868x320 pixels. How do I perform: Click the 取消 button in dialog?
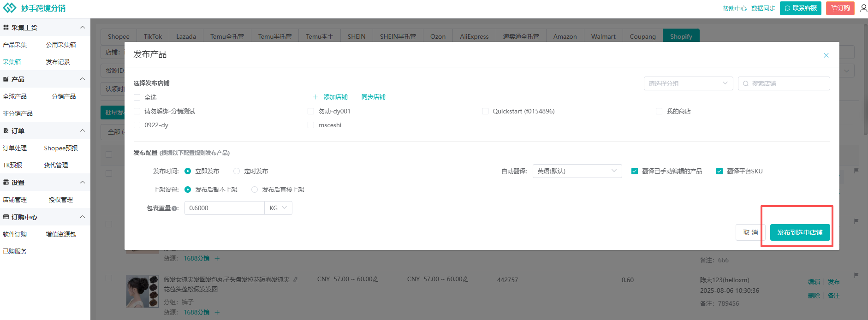750,232
